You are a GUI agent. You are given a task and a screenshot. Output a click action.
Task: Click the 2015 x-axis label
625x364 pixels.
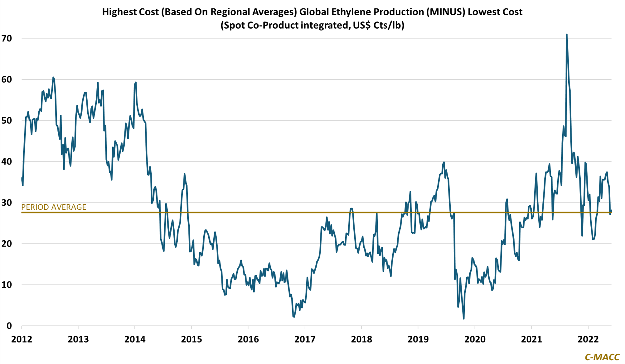pyautogui.click(x=191, y=339)
